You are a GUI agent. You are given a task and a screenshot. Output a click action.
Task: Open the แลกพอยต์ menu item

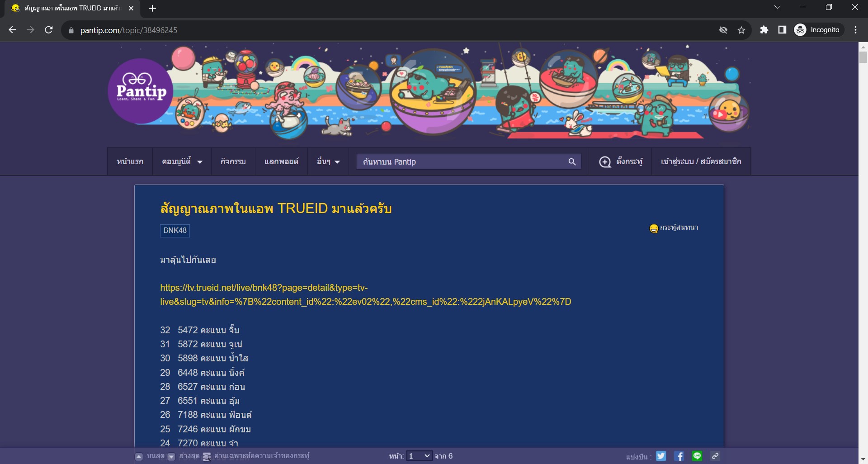[281, 161]
